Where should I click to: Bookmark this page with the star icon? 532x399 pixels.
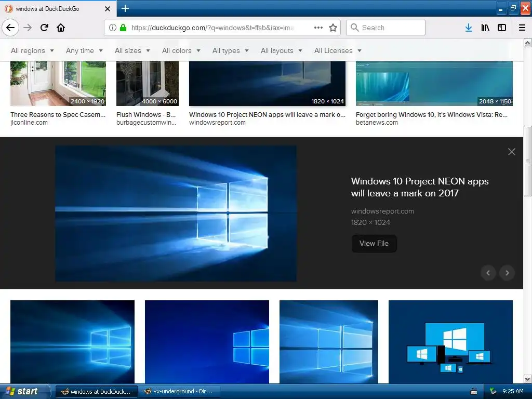(x=333, y=28)
